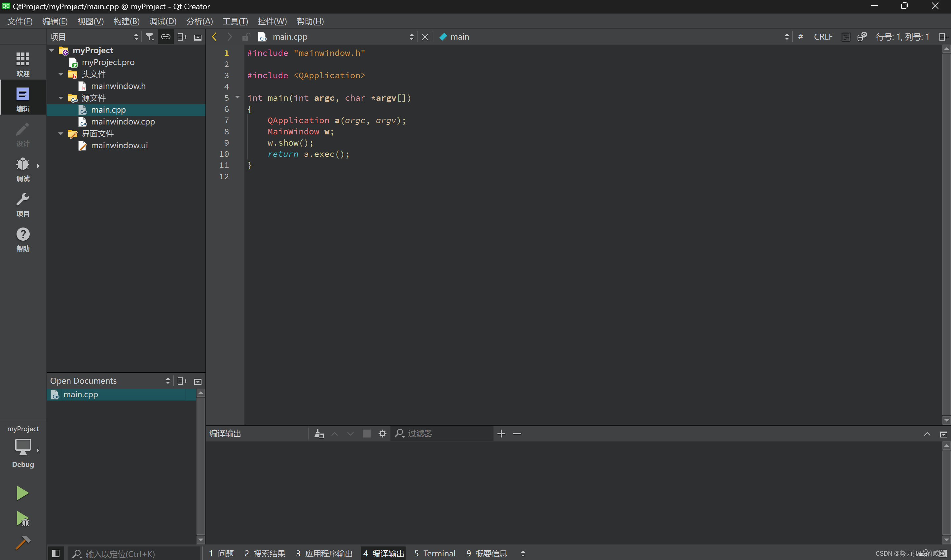Open the 项目 view type dropdown

pyautogui.click(x=136, y=37)
